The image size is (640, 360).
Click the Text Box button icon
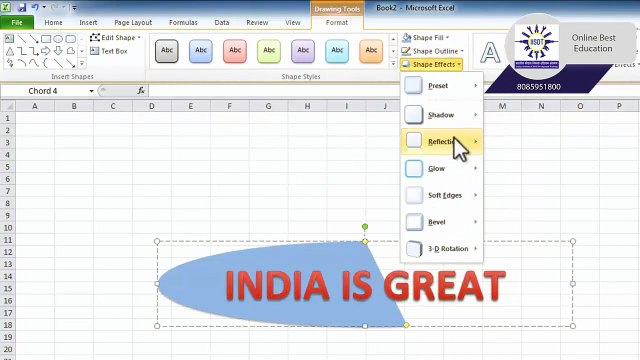click(x=95, y=51)
